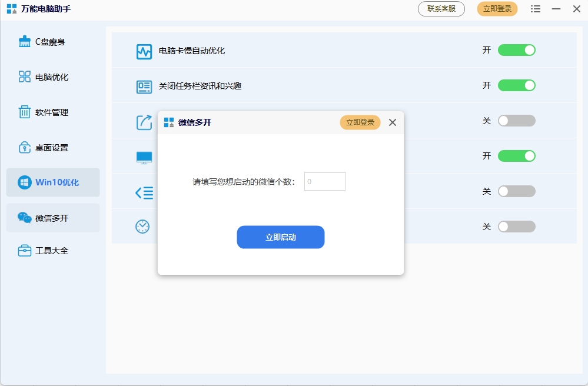Viewport: 588px width, 386px height.
Task: Click the 桌面设置 icon in sidebar
Action: (24, 148)
